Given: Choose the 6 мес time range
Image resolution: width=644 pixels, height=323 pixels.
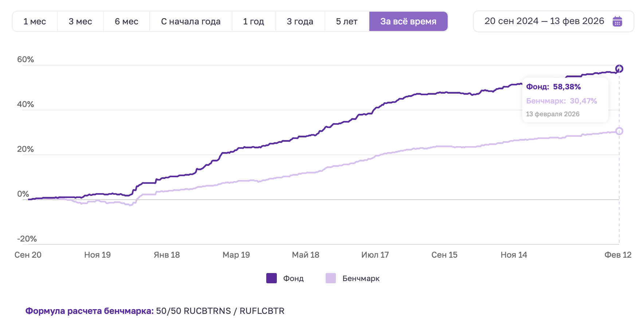Looking at the screenshot, I should click(x=126, y=22).
